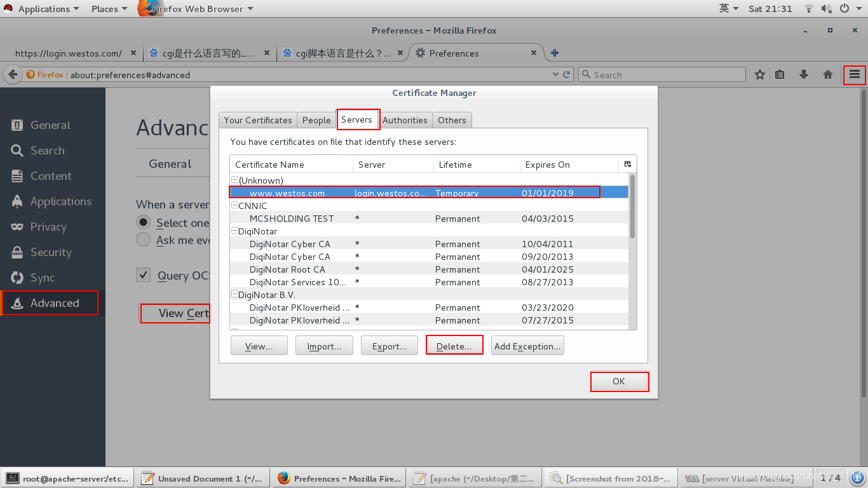Open the General preferences category in the sidebar

click(52, 125)
